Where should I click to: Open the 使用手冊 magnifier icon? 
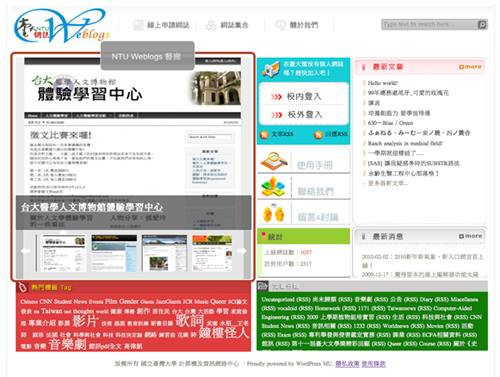click(274, 161)
